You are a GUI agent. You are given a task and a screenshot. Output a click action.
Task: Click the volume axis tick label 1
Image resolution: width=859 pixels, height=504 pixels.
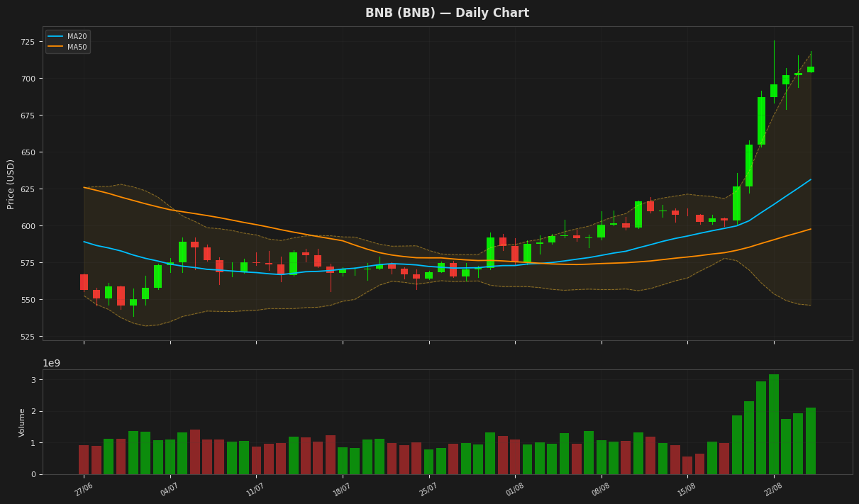point(32,443)
